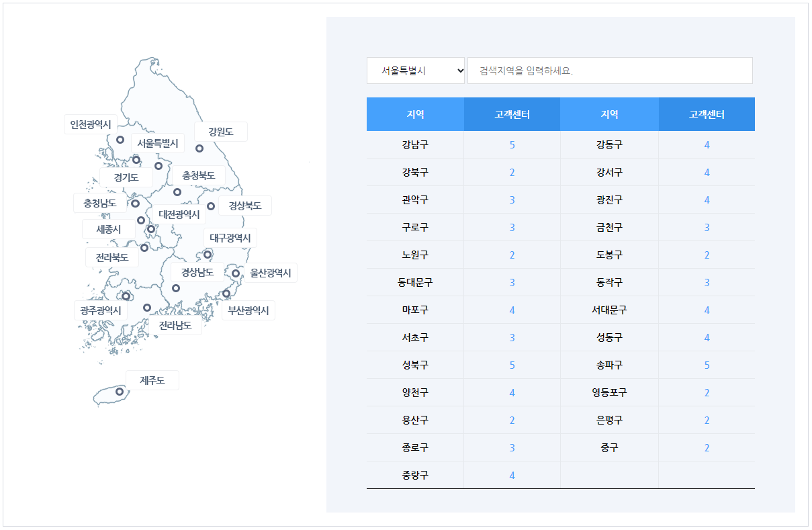The width and height of the screenshot is (812, 530).
Task: Click the 대구광역시 pin icon
Action: [208, 255]
